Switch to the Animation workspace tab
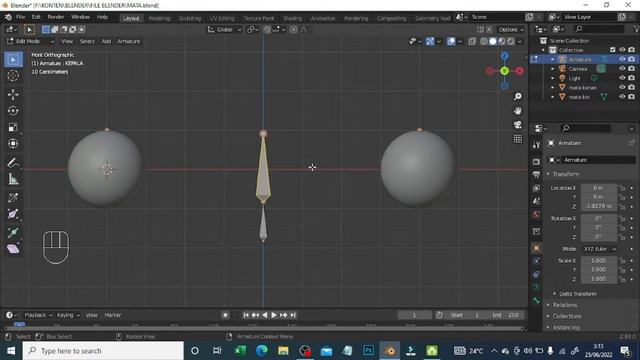 (323, 18)
